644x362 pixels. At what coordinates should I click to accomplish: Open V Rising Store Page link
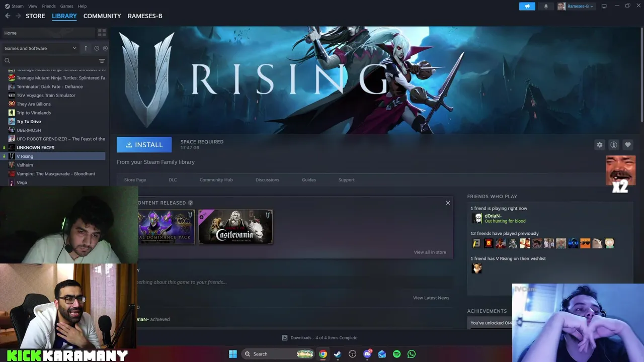135,179
